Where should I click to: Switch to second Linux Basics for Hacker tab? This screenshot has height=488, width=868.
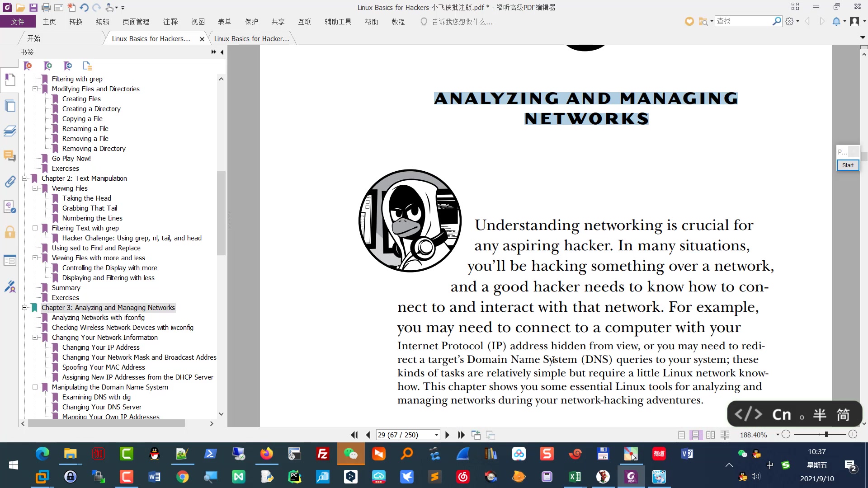pyautogui.click(x=251, y=39)
